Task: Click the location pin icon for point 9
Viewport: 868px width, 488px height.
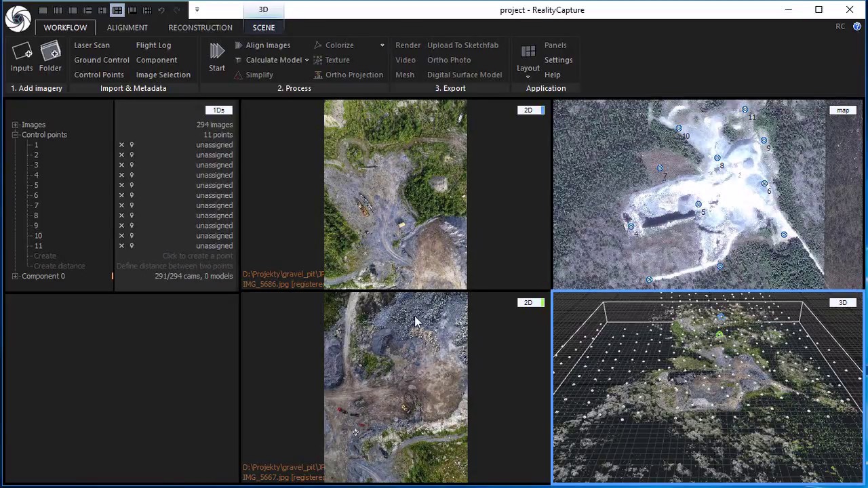Action: coord(132,226)
